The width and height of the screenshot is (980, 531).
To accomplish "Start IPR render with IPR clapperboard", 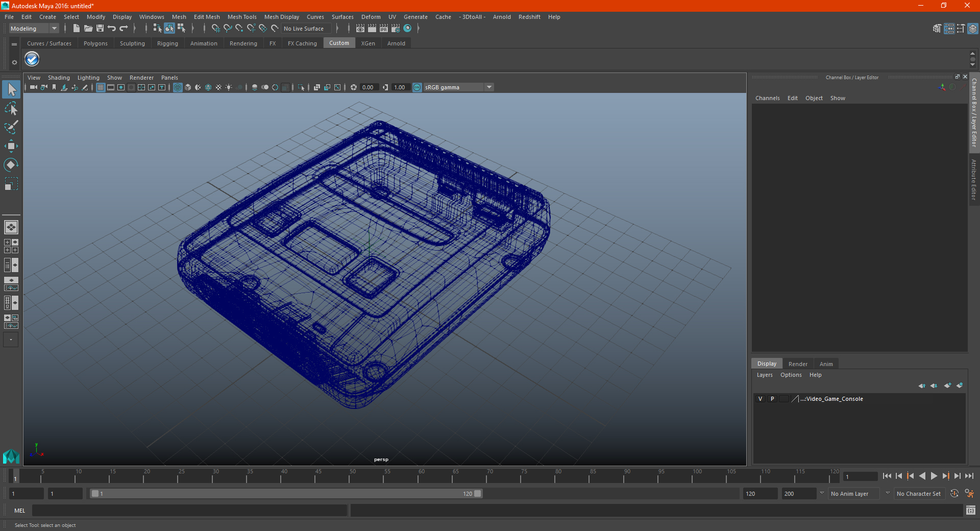I will coord(384,29).
